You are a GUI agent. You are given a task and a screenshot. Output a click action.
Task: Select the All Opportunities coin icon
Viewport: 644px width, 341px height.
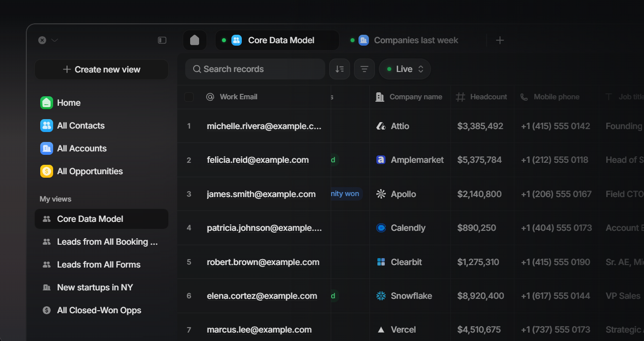coord(46,171)
